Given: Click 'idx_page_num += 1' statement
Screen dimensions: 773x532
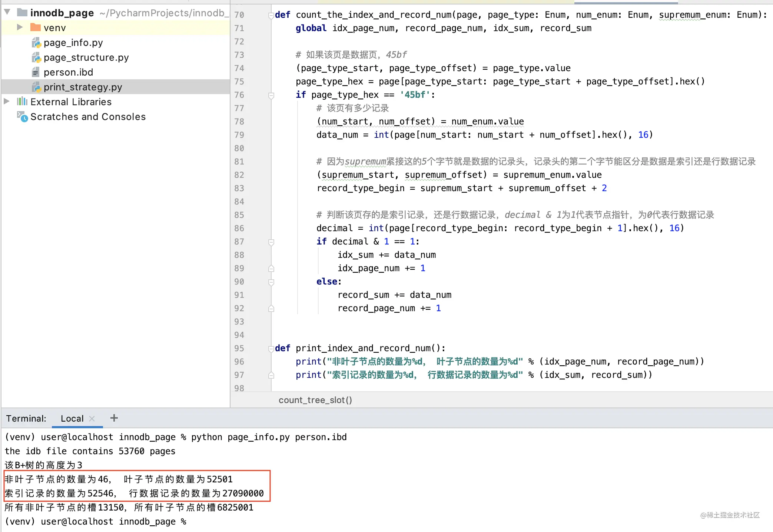Looking at the screenshot, I should pyautogui.click(x=381, y=268).
